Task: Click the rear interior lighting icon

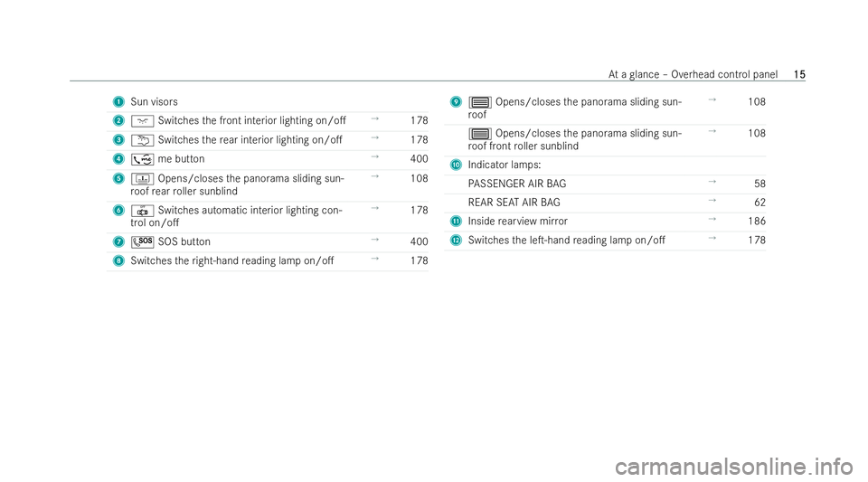Action: [x=142, y=140]
